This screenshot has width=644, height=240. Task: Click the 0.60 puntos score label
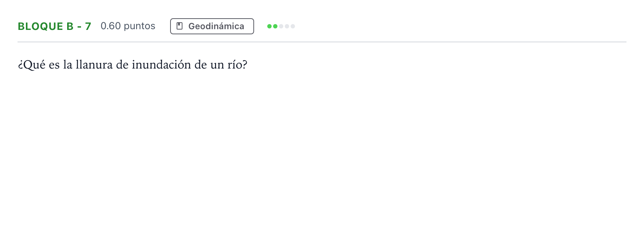coord(128,26)
